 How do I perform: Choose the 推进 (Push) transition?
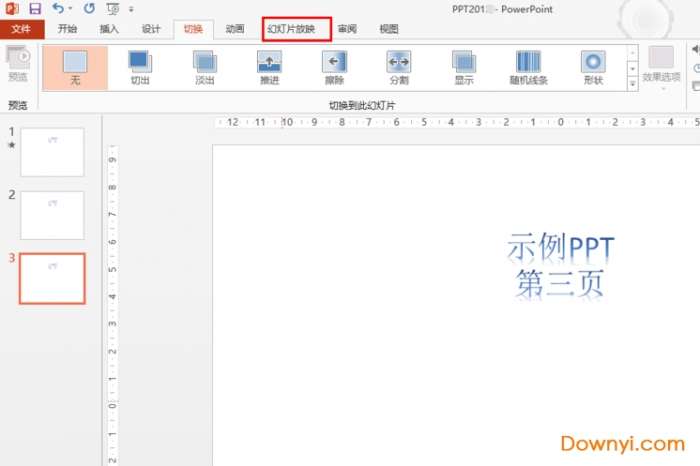point(269,66)
